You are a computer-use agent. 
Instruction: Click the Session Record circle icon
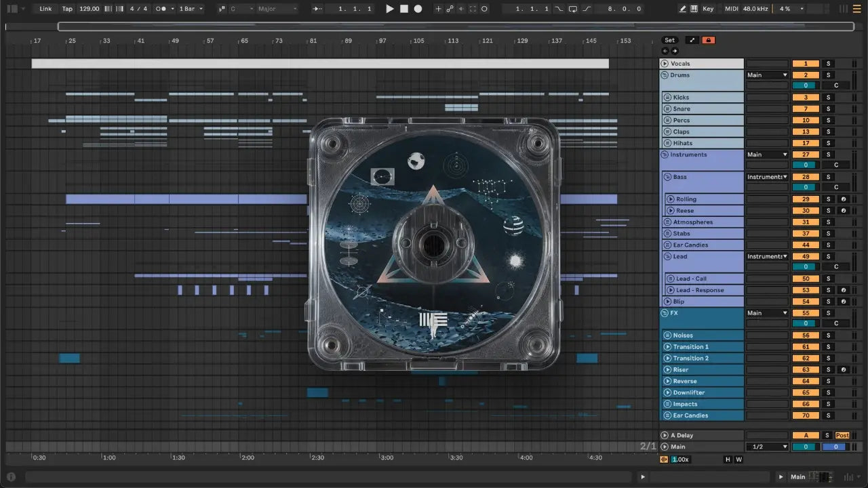click(484, 9)
